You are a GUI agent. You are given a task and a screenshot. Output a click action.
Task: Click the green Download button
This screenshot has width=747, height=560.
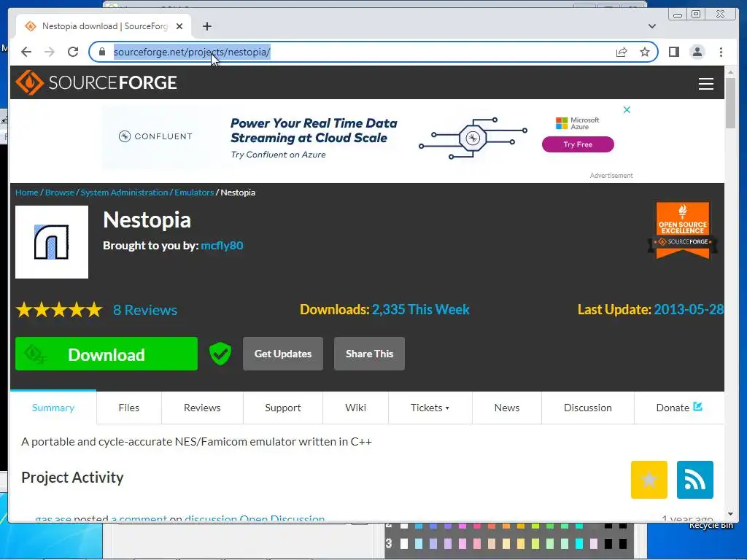click(x=107, y=354)
